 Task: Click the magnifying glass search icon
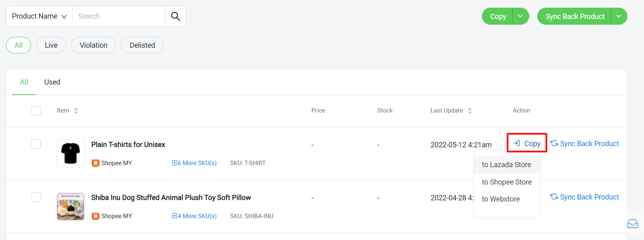[175, 16]
